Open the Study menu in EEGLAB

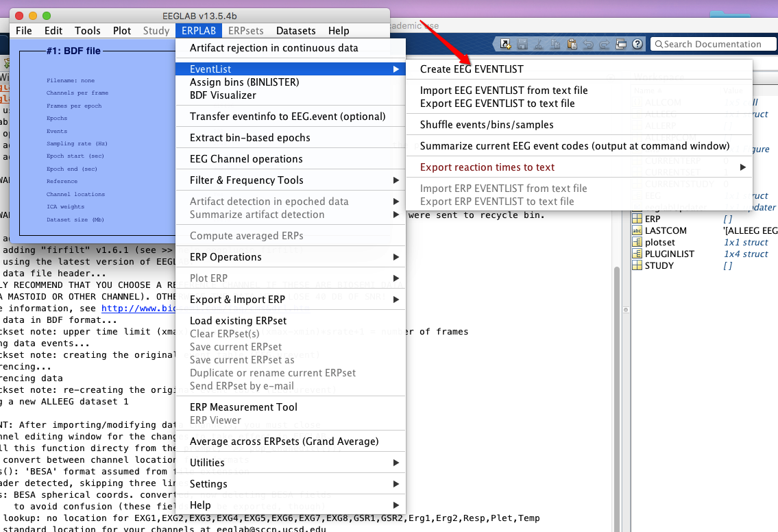(156, 31)
